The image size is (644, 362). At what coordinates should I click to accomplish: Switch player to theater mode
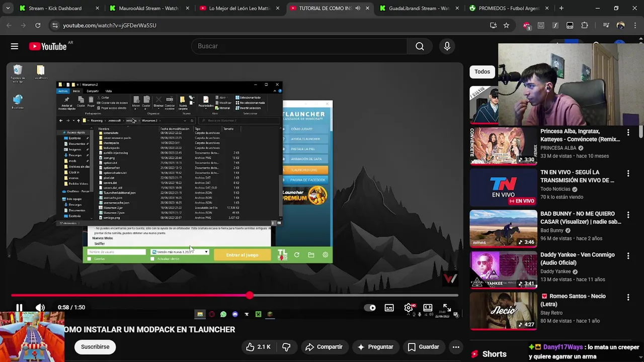pos(428,308)
